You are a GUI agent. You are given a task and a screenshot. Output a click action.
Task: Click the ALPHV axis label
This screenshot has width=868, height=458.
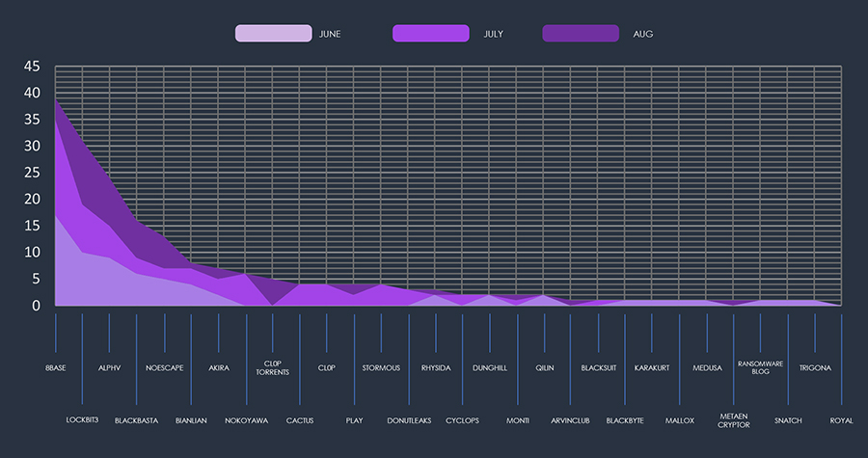pos(109,367)
